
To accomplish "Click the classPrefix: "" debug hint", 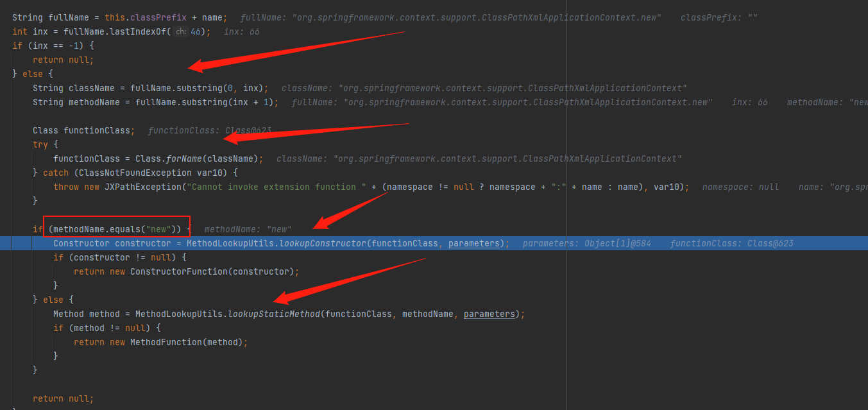I will pos(719,17).
